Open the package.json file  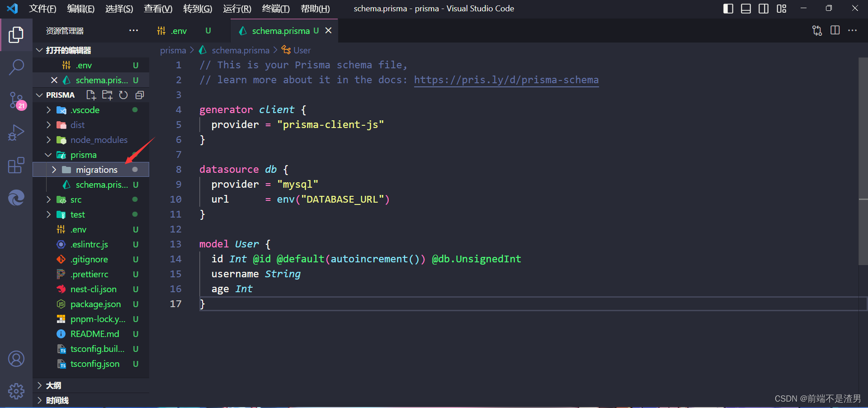coord(90,304)
